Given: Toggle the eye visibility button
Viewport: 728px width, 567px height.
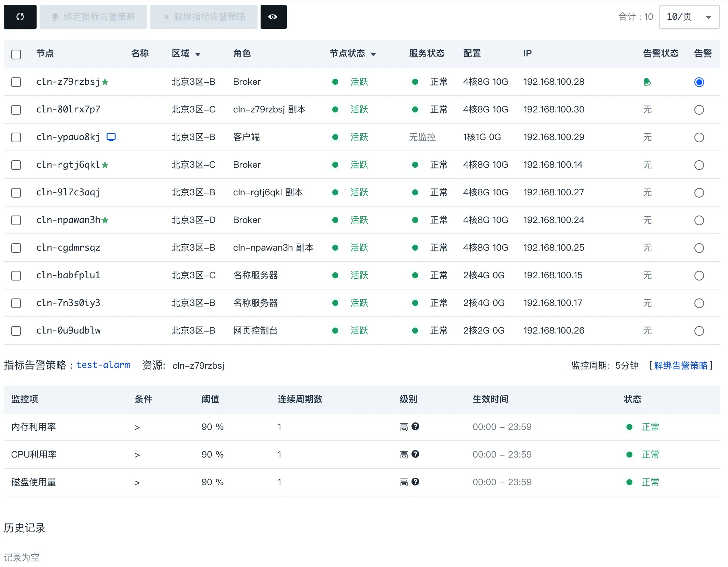Looking at the screenshot, I should pyautogui.click(x=273, y=17).
